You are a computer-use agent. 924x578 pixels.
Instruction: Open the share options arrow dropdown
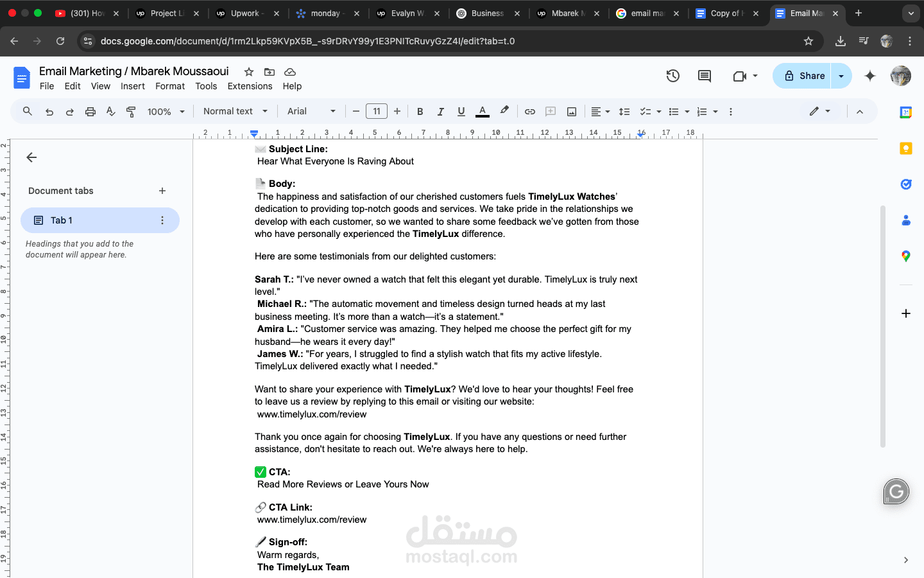841,76
